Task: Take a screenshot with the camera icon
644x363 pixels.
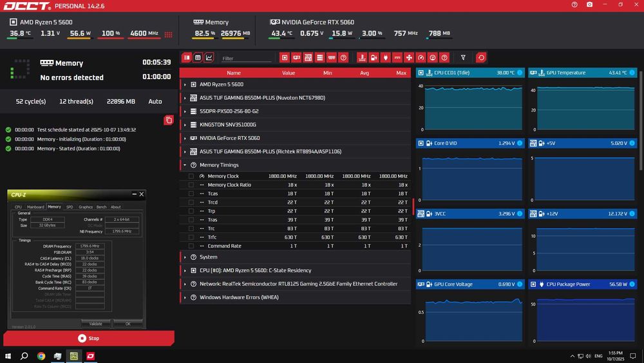Action: (x=590, y=5)
